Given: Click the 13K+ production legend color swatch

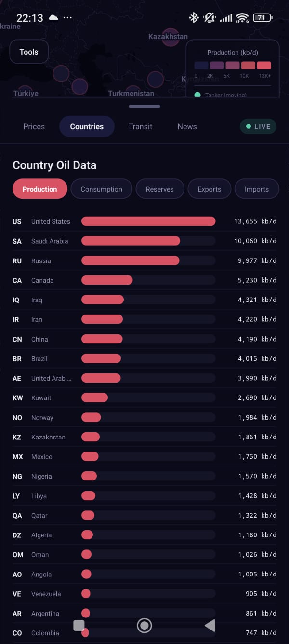Looking at the screenshot, I should pyautogui.click(x=264, y=66).
